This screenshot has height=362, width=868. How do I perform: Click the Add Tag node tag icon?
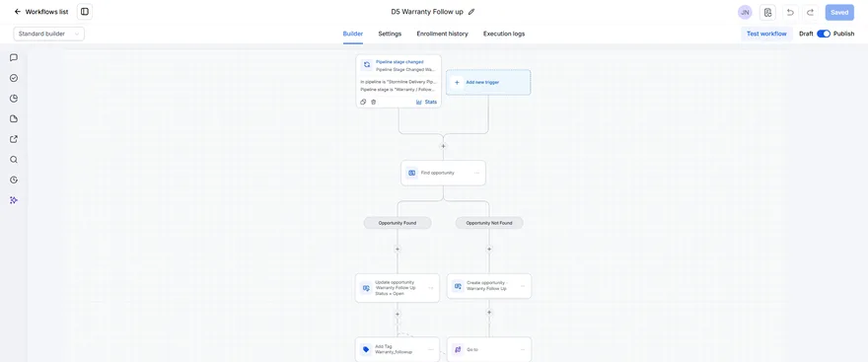365,349
